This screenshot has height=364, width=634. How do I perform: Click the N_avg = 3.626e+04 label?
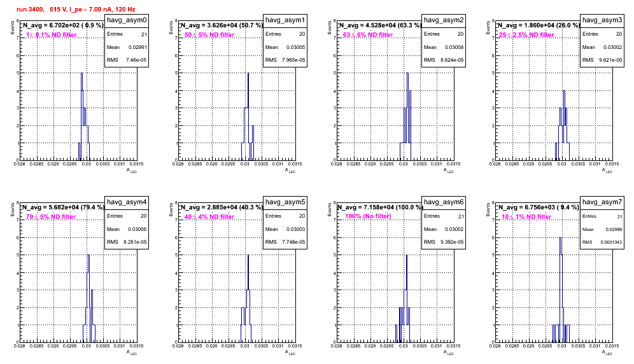pos(221,25)
